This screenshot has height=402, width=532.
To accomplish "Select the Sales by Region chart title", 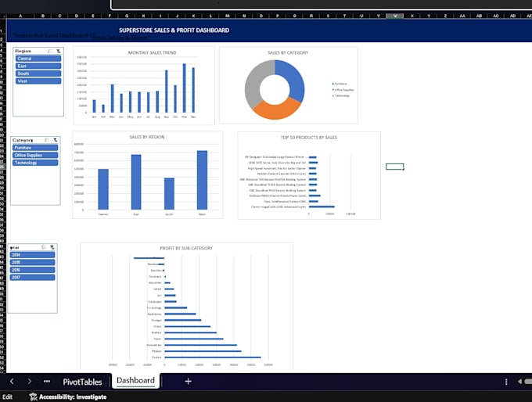I will coord(147,137).
